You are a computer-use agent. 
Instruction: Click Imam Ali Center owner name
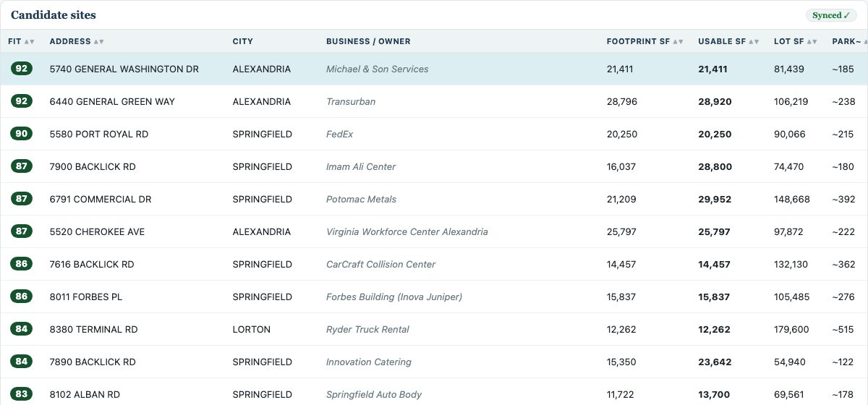[361, 167]
